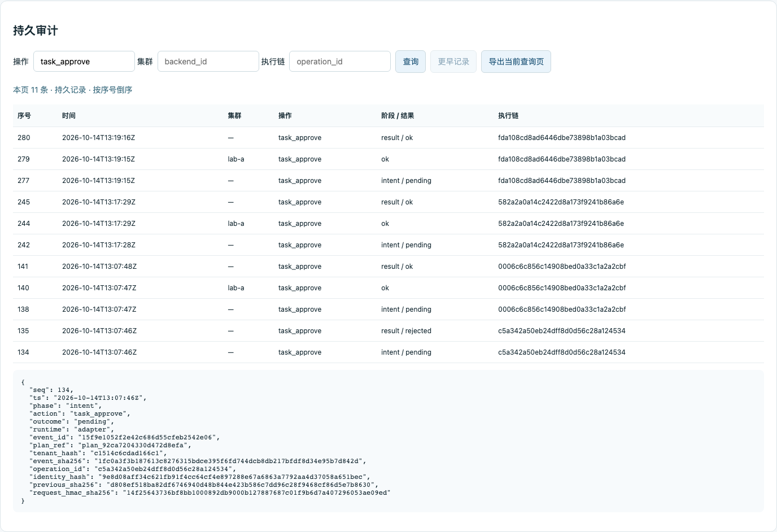Click the 操作 input containing task_approve
Screen dimensions: 777x532
84,62
